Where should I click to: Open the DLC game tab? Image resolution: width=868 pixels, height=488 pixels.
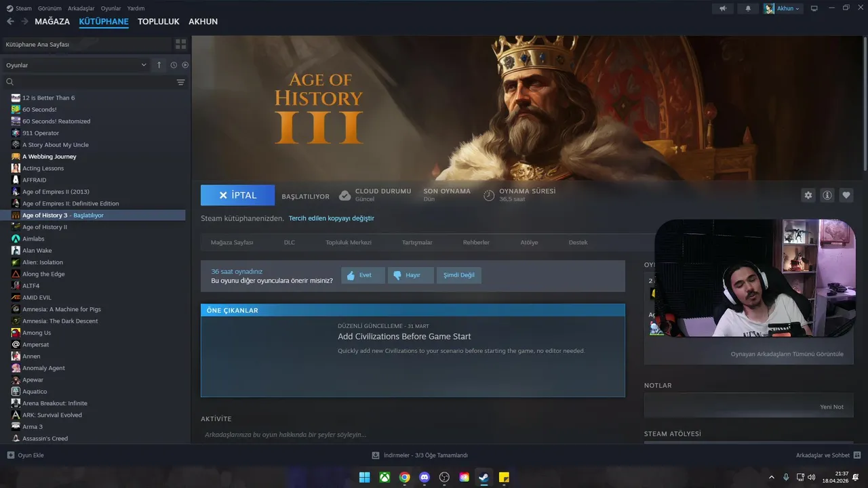tap(290, 242)
